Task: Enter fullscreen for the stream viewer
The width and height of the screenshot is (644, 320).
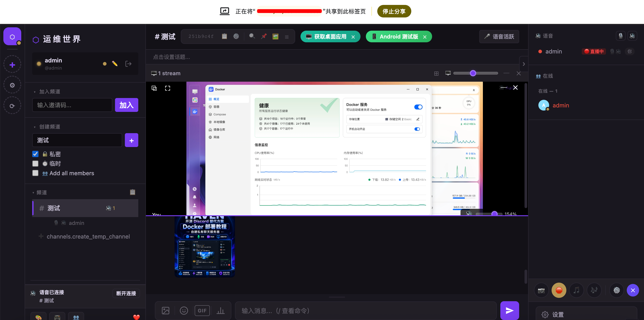Action: (x=168, y=88)
